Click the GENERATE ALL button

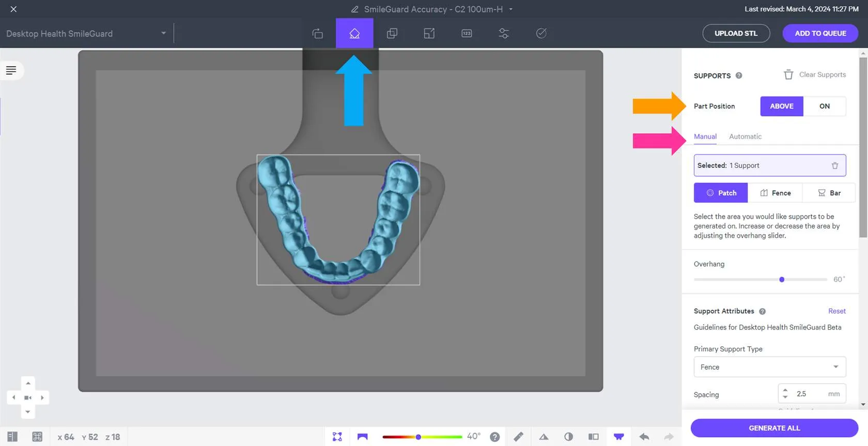(x=774, y=428)
